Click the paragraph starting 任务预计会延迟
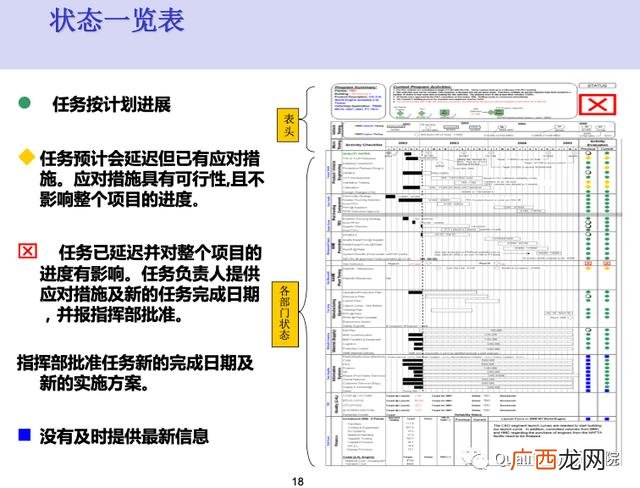Screen dimensions: 640x488 (151, 179)
